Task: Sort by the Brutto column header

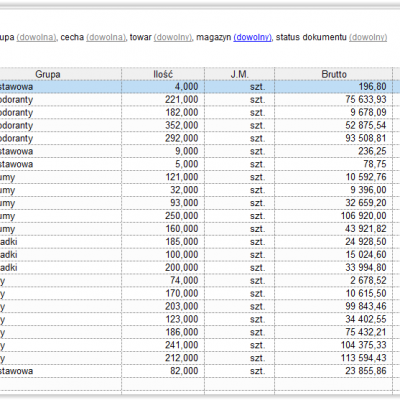Action: point(334,74)
